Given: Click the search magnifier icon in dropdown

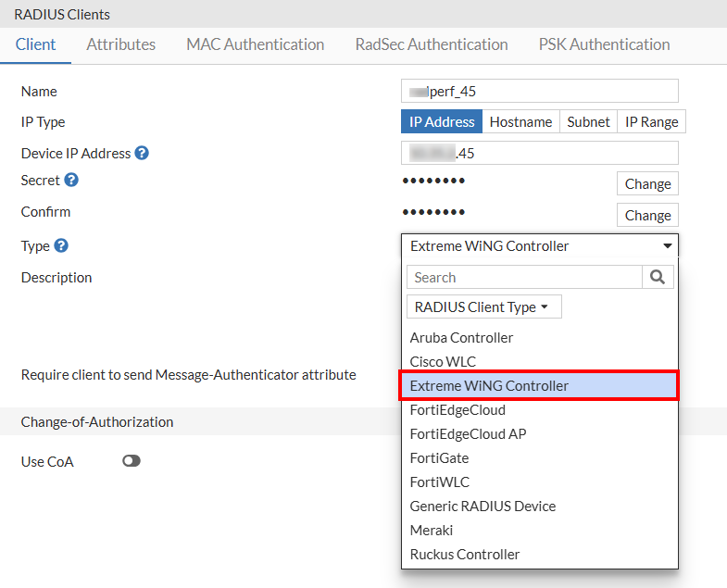Looking at the screenshot, I should coord(658,277).
